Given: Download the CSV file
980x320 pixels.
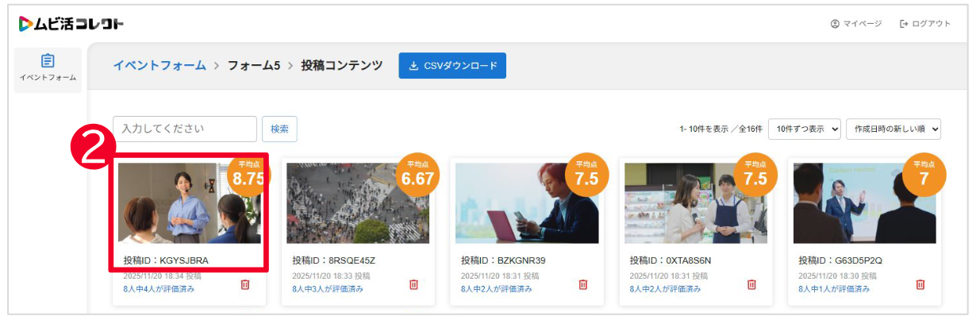Looking at the screenshot, I should (452, 66).
